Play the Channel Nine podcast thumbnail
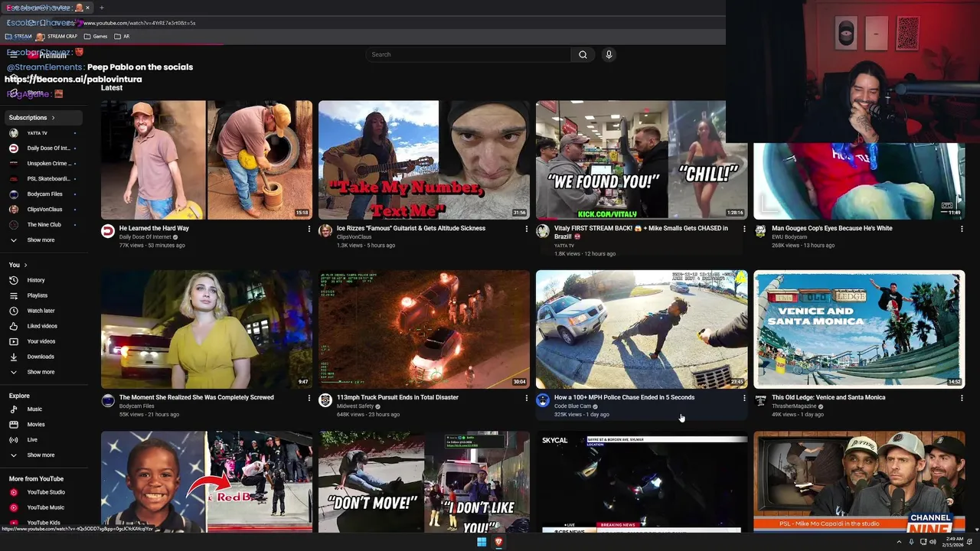The width and height of the screenshot is (980, 551). [x=859, y=482]
